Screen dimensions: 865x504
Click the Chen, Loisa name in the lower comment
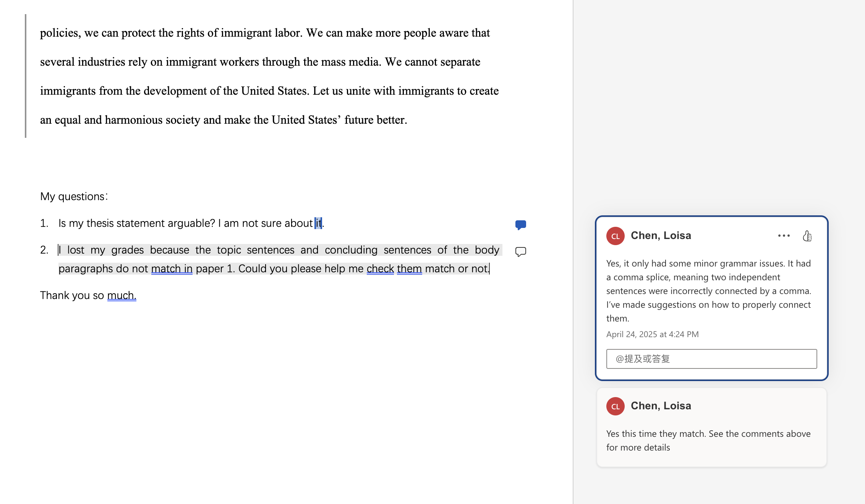[661, 406]
